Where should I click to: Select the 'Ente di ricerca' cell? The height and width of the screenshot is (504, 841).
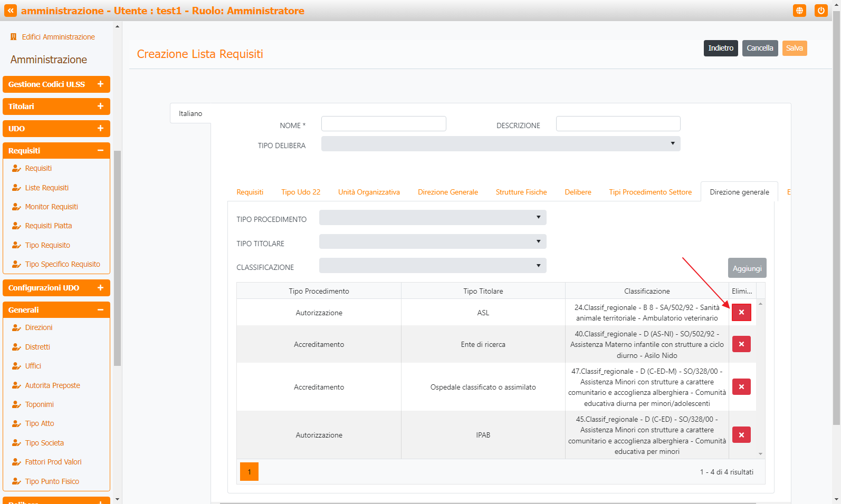coord(483,344)
